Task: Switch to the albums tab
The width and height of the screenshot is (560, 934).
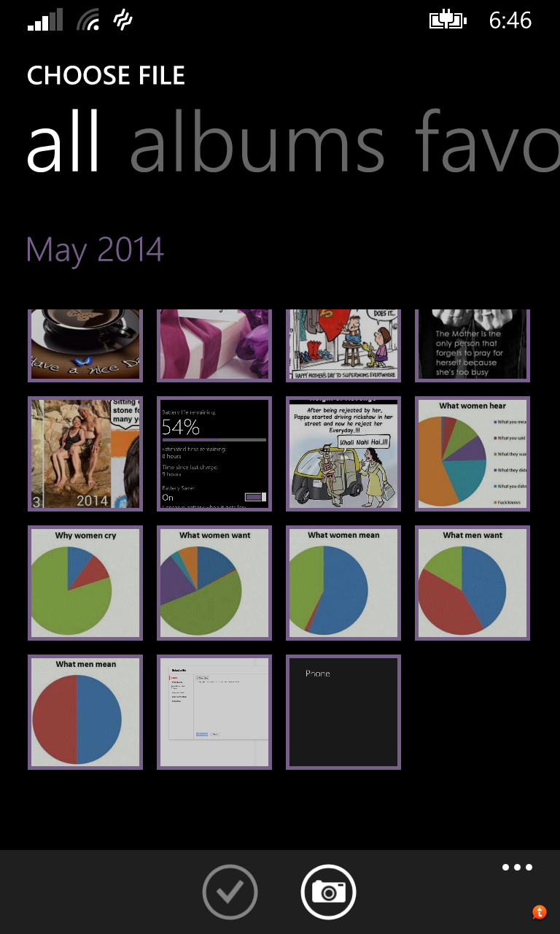Action: [x=257, y=142]
